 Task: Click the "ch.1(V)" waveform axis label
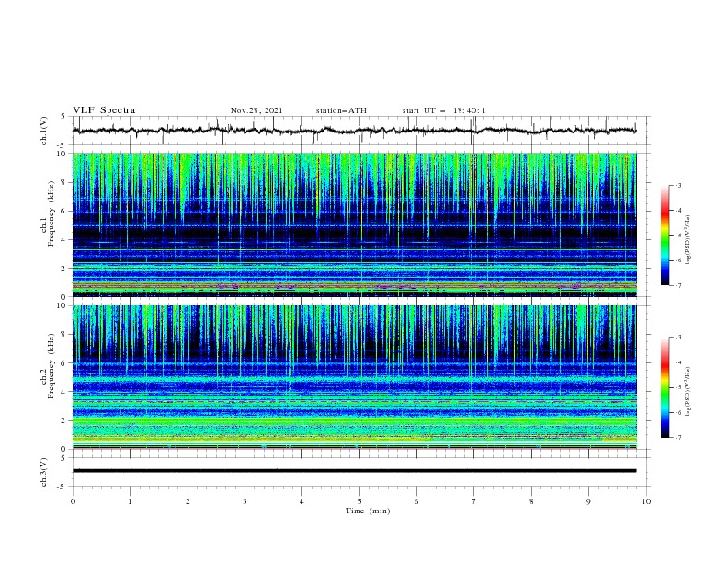click(x=44, y=131)
